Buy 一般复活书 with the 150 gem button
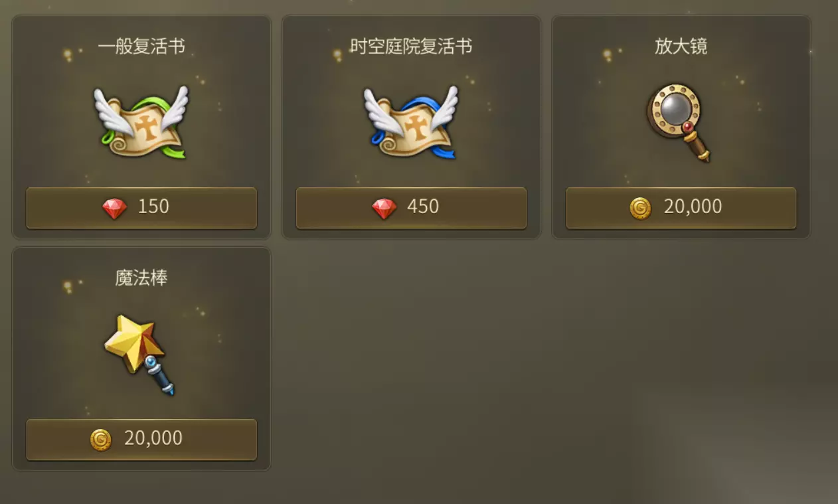 141,208
